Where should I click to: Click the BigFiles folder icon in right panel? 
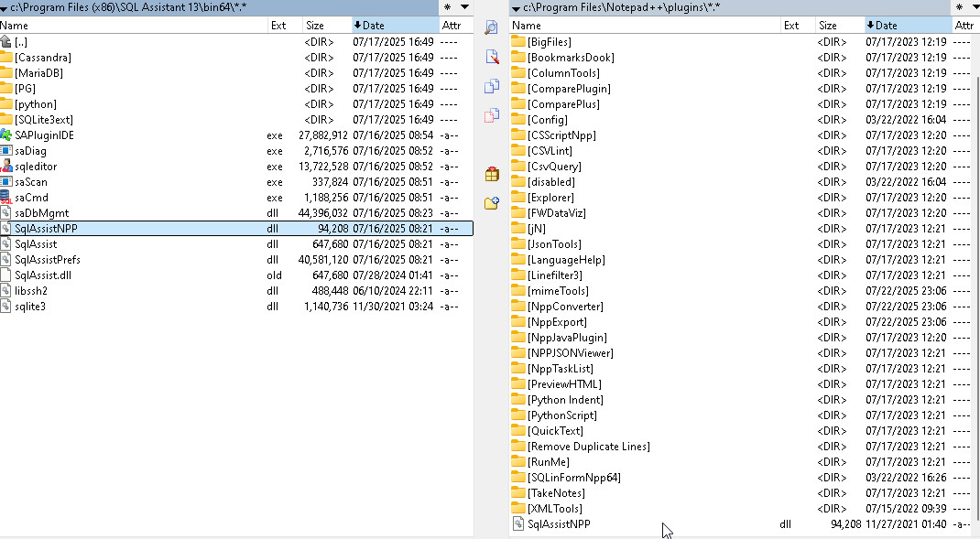click(x=518, y=42)
